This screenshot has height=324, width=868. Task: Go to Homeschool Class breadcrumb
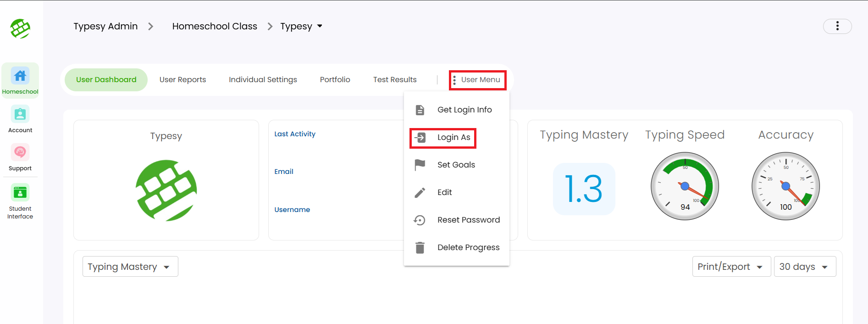(215, 26)
